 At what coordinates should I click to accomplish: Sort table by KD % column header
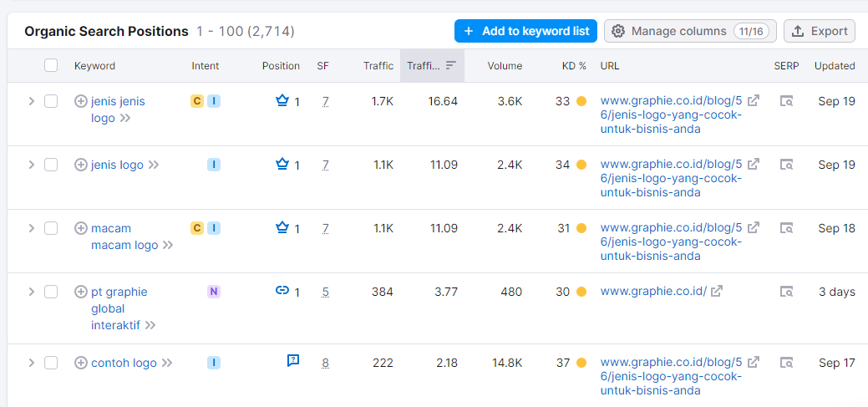[x=574, y=66]
